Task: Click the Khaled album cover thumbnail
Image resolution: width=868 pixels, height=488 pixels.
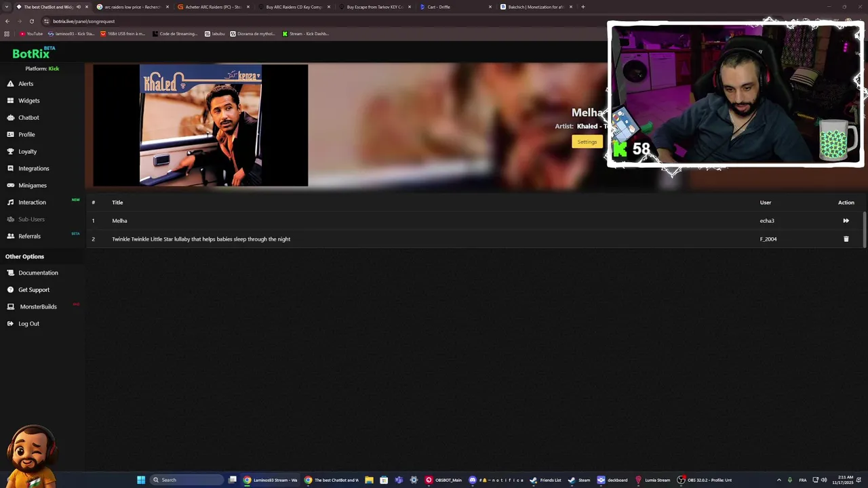Action: [201, 125]
